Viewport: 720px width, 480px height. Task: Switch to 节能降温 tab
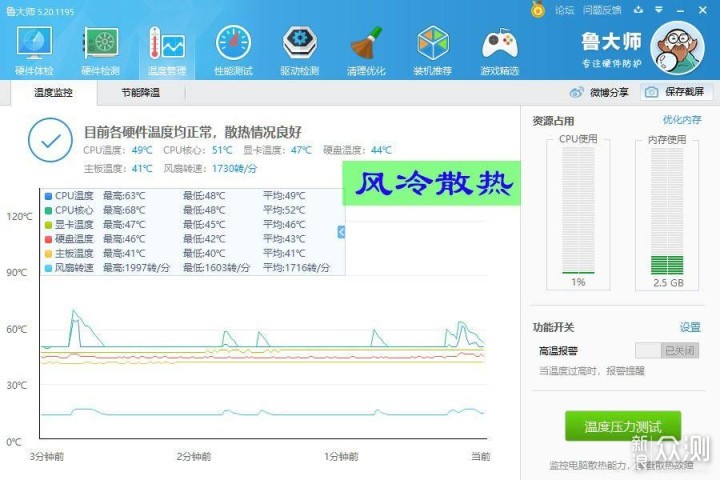(x=141, y=92)
